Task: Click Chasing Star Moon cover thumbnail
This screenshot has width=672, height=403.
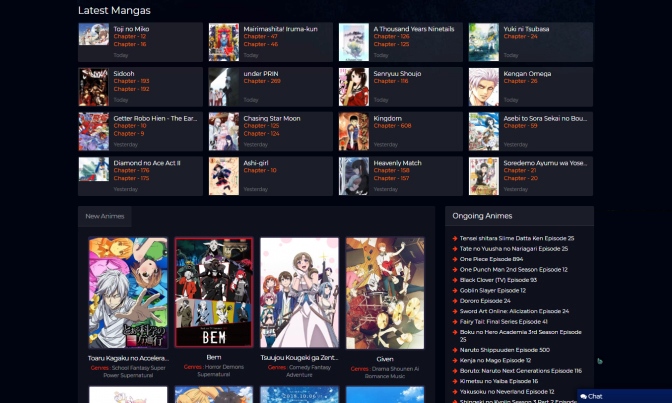Action: [224, 131]
